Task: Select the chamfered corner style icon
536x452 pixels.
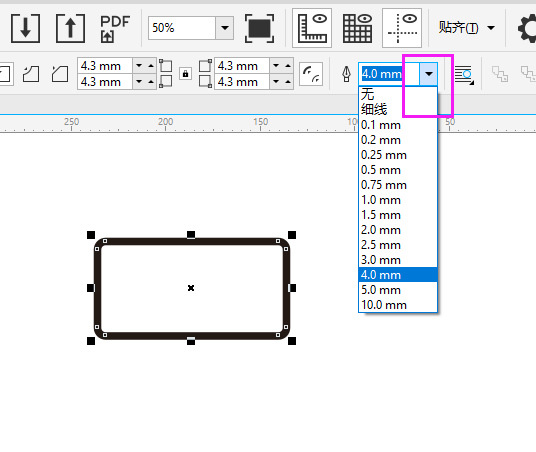Action: click(60, 74)
